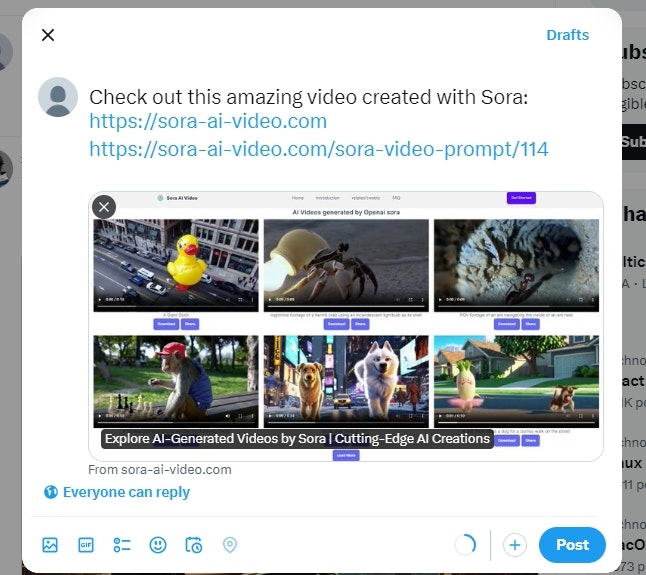Remove the link preview card
Image resolution: width=646 pixels, height=575 pixels.
[104, 207]
